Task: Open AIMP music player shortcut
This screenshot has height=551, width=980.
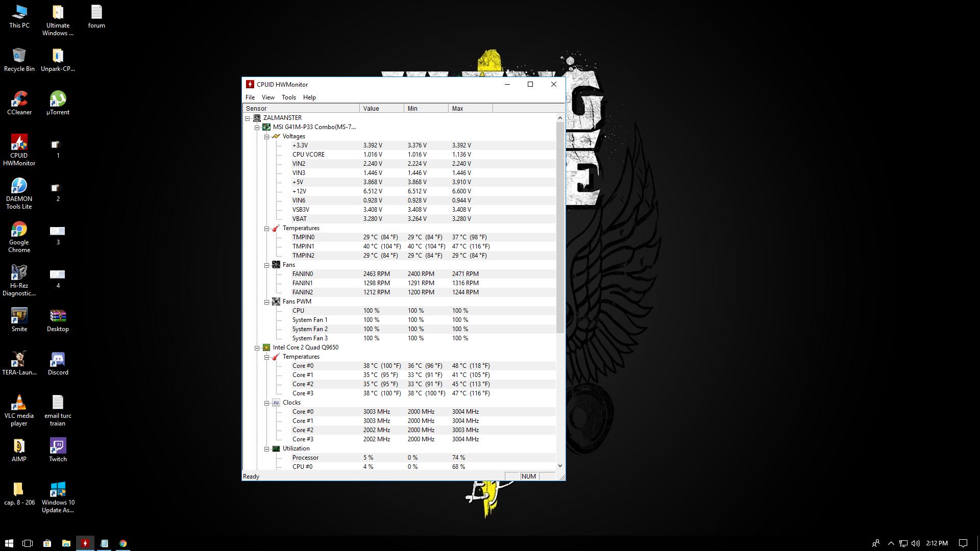Action: coord(19,450)
